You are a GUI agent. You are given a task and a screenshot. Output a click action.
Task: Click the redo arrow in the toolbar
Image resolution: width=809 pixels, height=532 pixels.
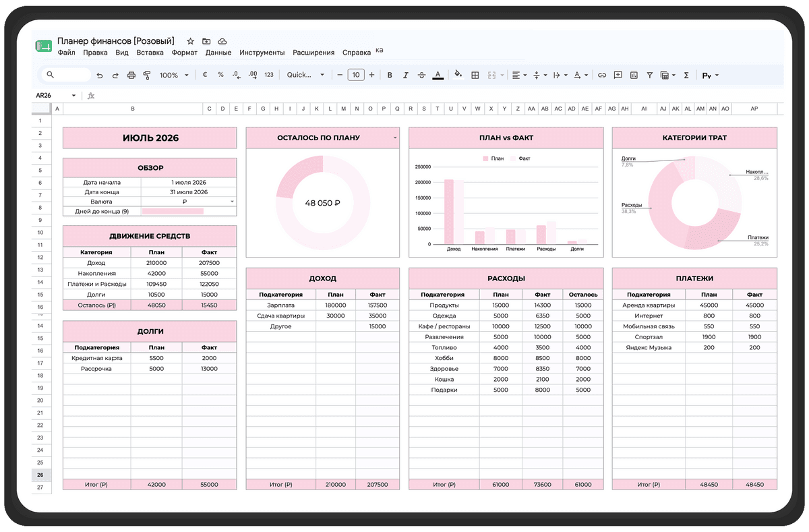[115, 76]
